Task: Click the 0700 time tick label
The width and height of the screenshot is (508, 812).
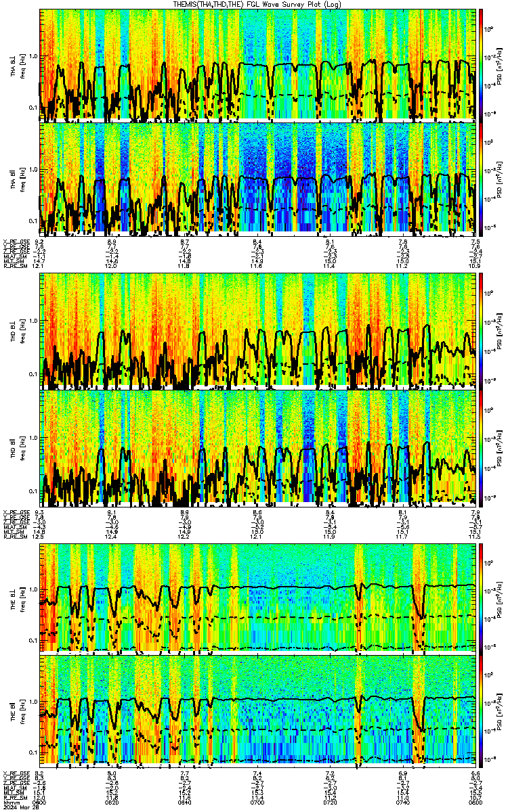Action: (257, 803)
